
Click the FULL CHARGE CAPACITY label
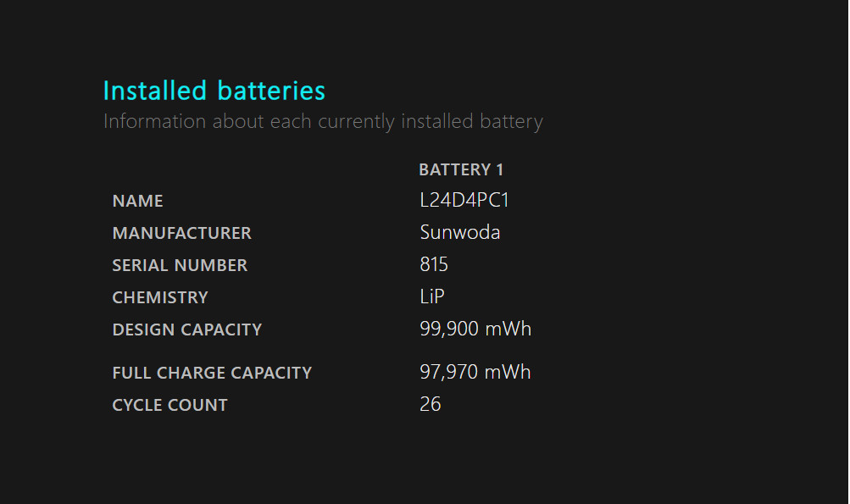point(212,373)
